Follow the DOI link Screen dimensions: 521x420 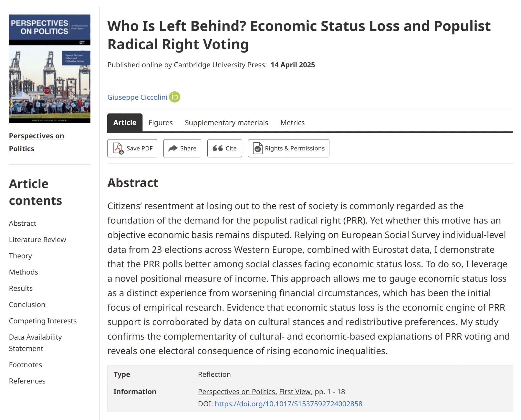click(288, 404)
